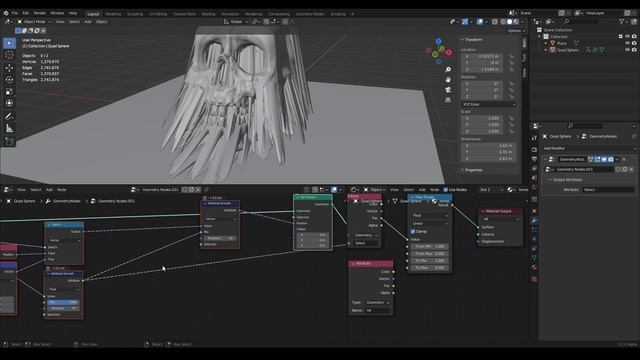This screenshot has height=360, width=640.
Task: Click the Blender logo menu icon
Action: [6, 13]
